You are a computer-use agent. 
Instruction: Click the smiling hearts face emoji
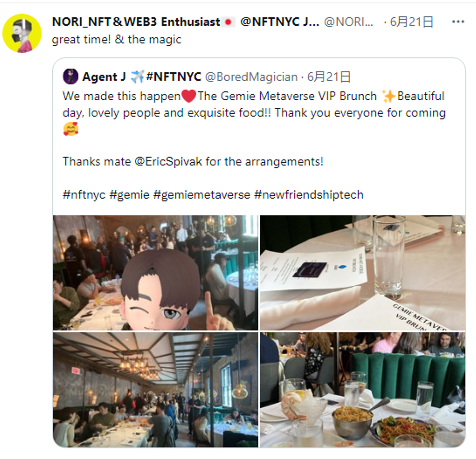71,129
